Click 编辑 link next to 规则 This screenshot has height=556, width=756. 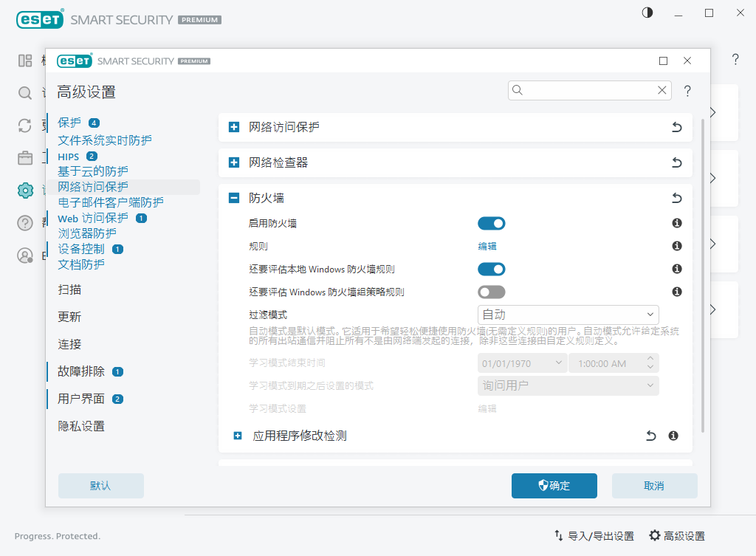487,246
